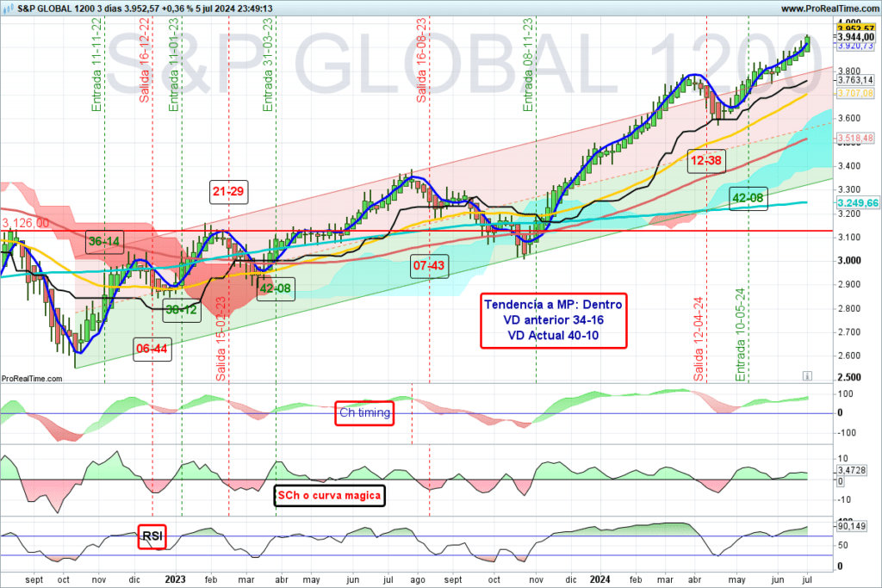Click the Salida 16-08-23 marker label
This screenshot has height=588, width=882.
(x=421, y=60)
